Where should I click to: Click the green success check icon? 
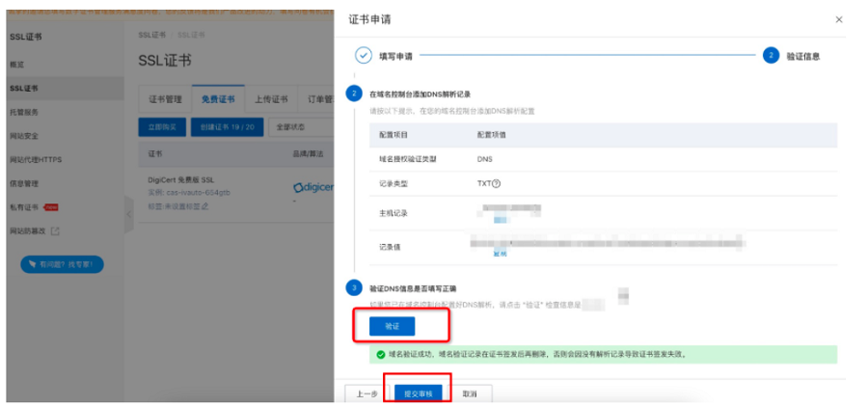(x=382, y=354)
